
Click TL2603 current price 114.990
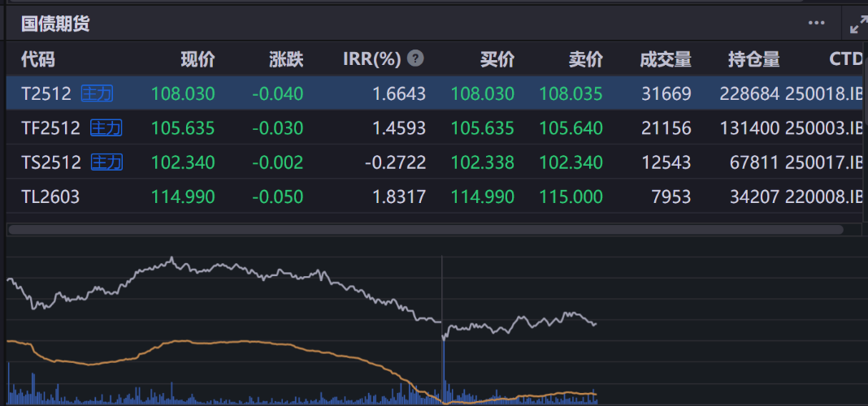coord(183,197)
